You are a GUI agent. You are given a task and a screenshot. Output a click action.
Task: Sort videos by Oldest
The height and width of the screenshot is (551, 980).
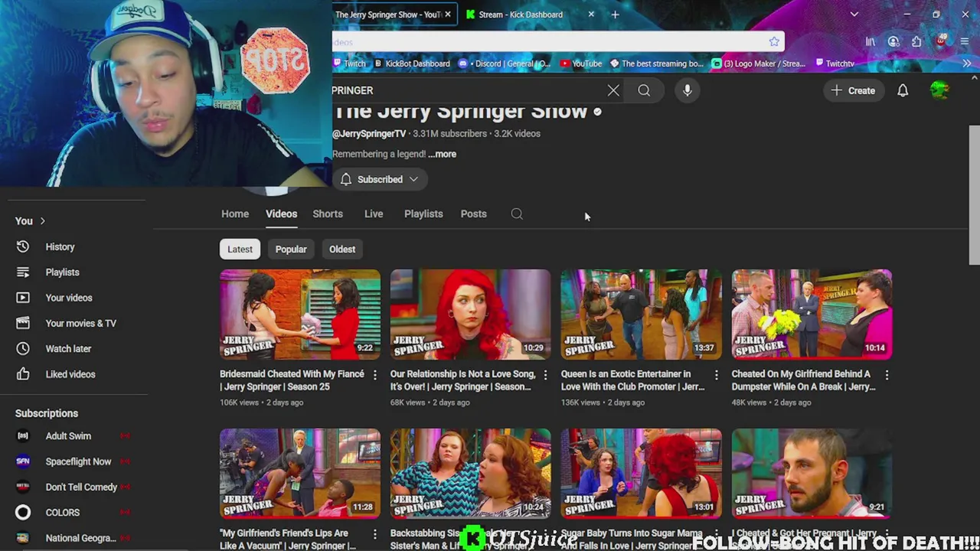pos(342,249)
